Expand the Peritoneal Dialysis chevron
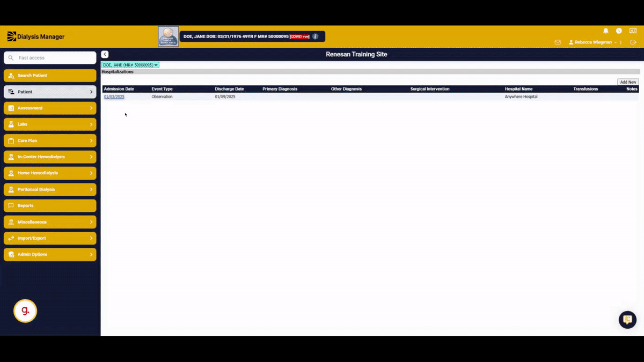The height and width of the screenshot is (362, 644). tap(91, 189)
